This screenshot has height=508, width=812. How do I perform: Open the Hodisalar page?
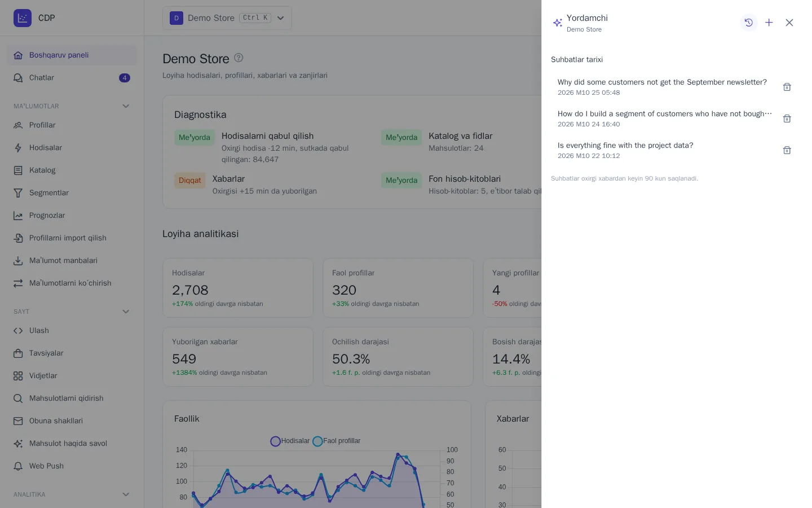(x=72, y=148)
